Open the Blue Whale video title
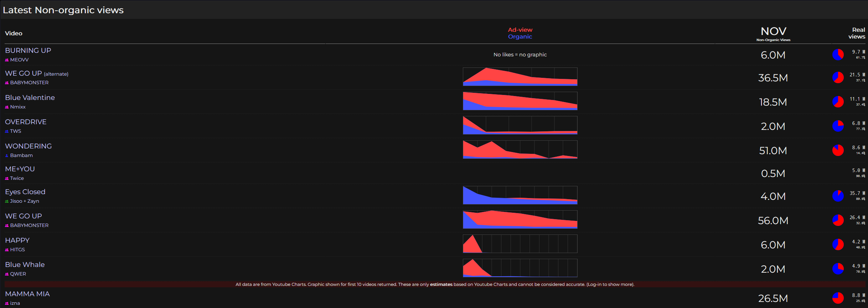 (25, 264)
